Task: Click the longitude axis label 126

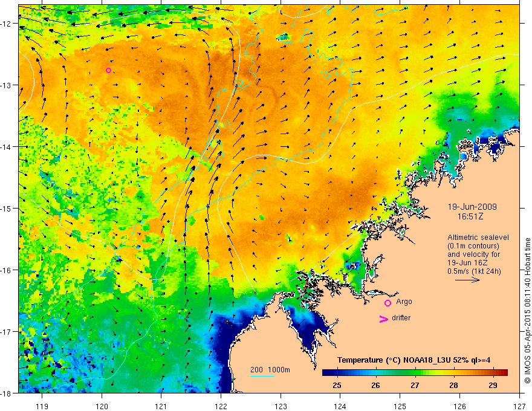Action: coord(459,406)
